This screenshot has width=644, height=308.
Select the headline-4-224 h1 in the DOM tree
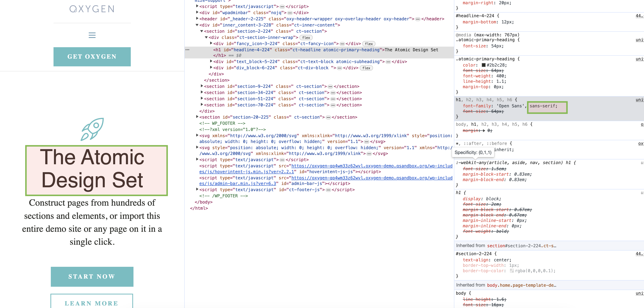point(300,50)
